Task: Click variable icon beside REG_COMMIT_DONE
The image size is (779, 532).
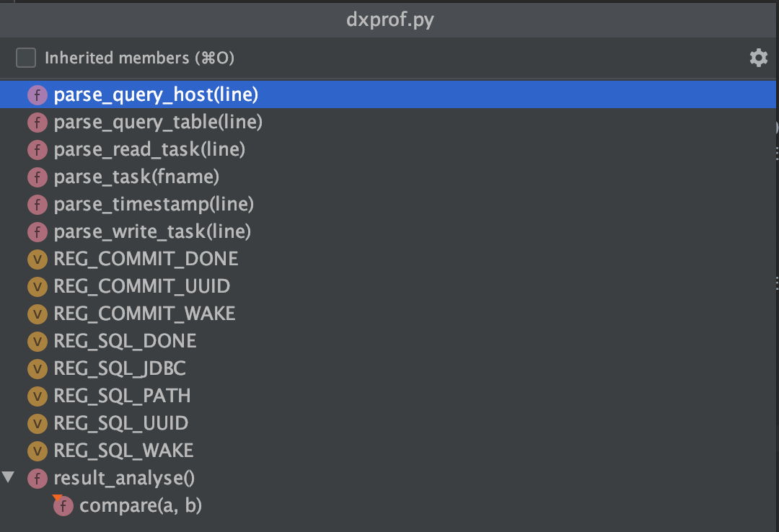Action: 38,259
